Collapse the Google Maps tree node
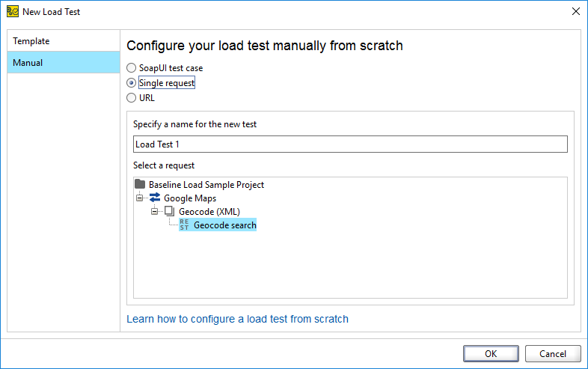588x369 pixels. [x=139, y=198]
